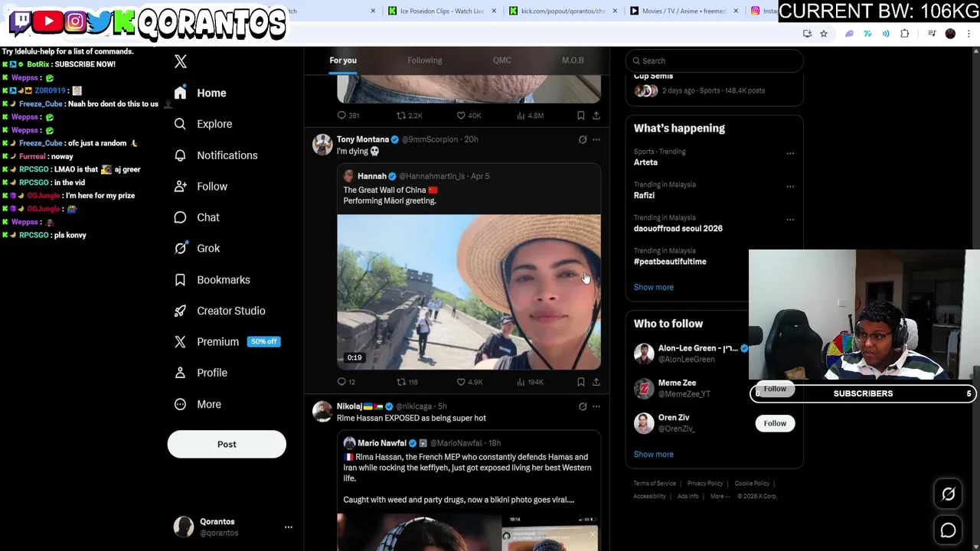Open more options for the Rafizi trend

pyautogui.click(x=790, y=186)
